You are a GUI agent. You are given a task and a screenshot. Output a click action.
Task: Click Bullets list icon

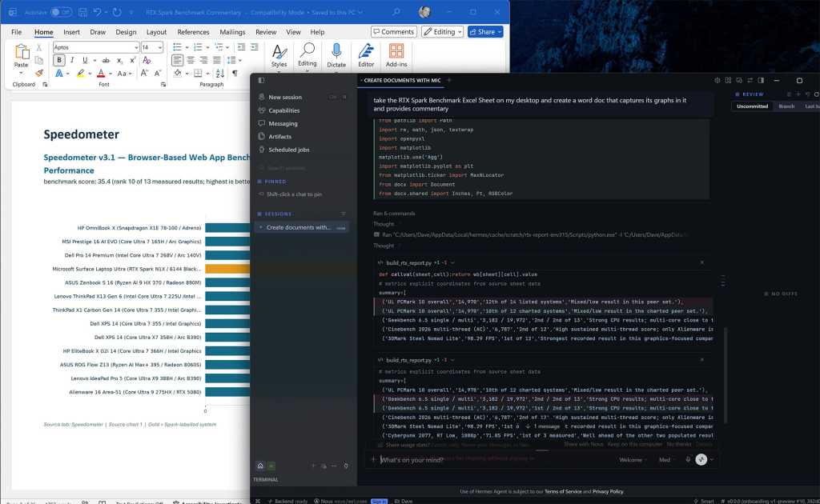(177, 47)
